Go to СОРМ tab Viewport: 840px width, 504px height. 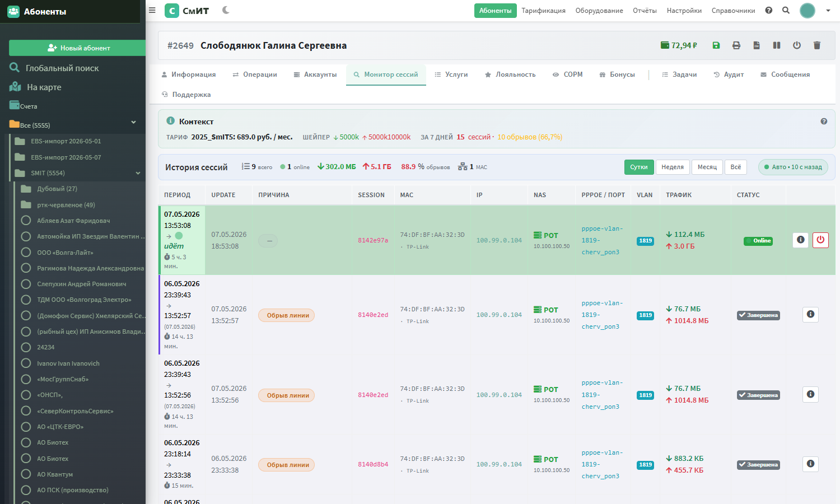pos(568,74)
